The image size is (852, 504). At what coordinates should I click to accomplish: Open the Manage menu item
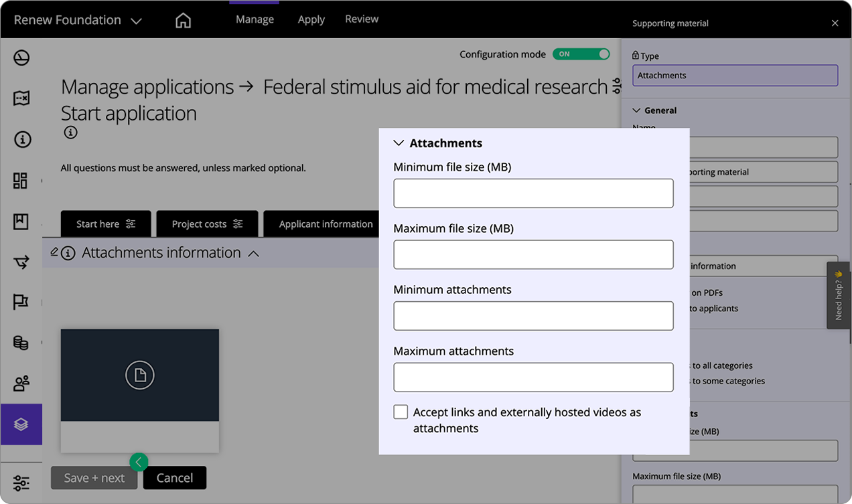tap(255, 19)
